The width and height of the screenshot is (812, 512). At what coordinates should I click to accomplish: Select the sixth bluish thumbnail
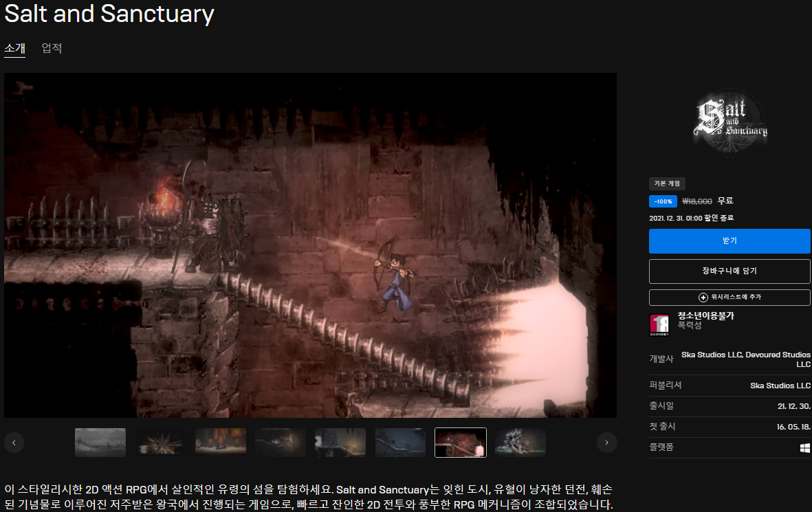point(400,443)
